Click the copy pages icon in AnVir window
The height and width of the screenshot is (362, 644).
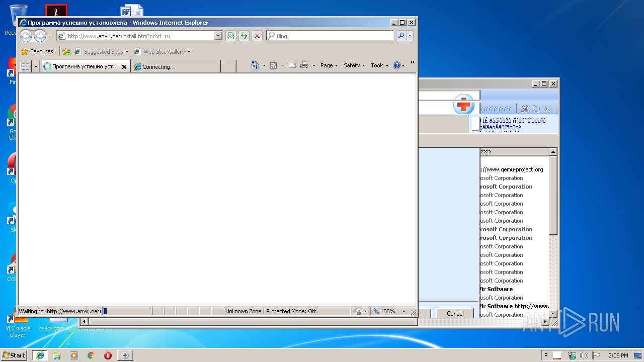point(536,108)
